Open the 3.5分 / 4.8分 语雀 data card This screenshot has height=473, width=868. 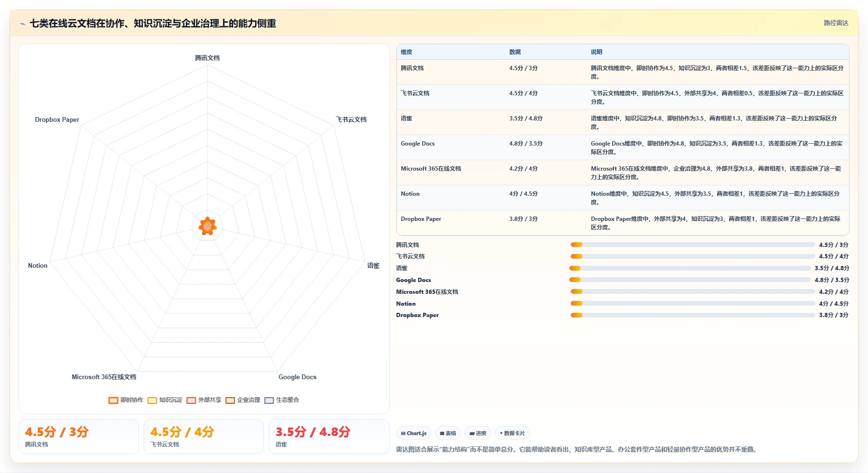point(329,437)
